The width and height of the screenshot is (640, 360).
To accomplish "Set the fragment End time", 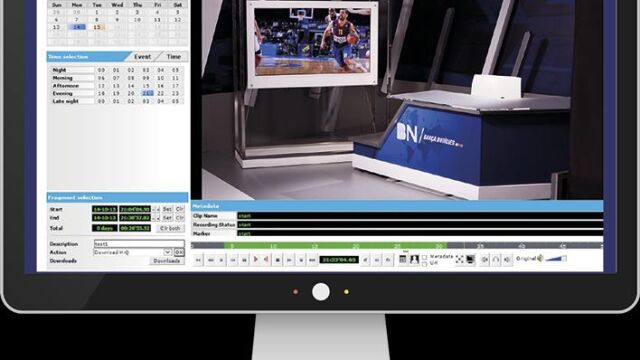I will 167,218.
